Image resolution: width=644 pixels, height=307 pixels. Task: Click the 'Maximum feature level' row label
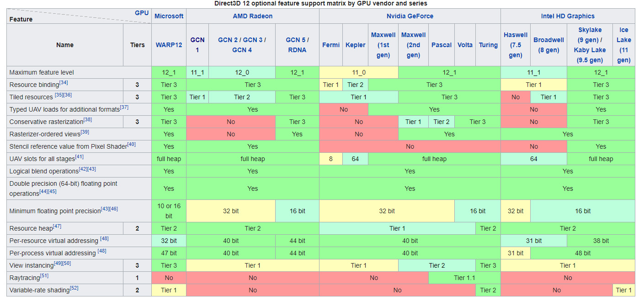[x=42, y=72]
